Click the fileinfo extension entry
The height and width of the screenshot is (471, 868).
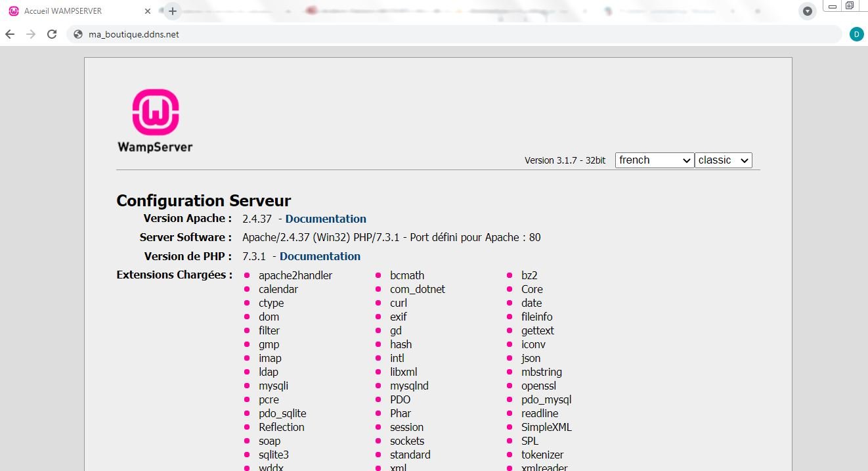click(537, 317)
